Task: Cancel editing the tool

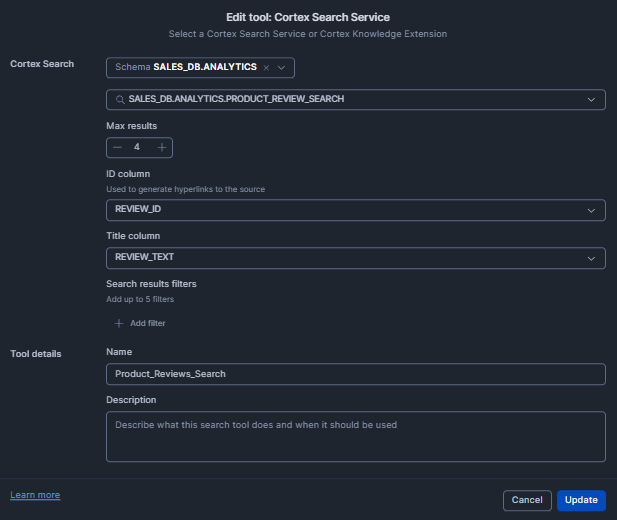Action: tap(527, 500)
